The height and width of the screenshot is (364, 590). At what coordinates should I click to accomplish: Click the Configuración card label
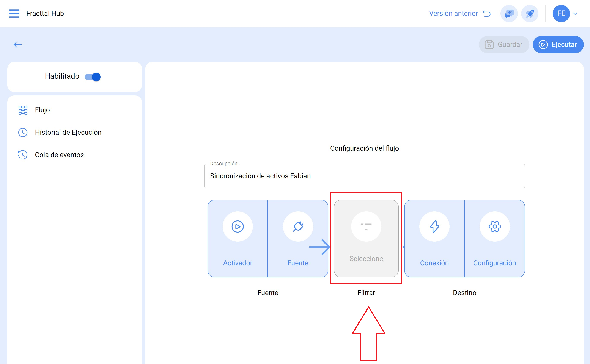coord(494,263)
